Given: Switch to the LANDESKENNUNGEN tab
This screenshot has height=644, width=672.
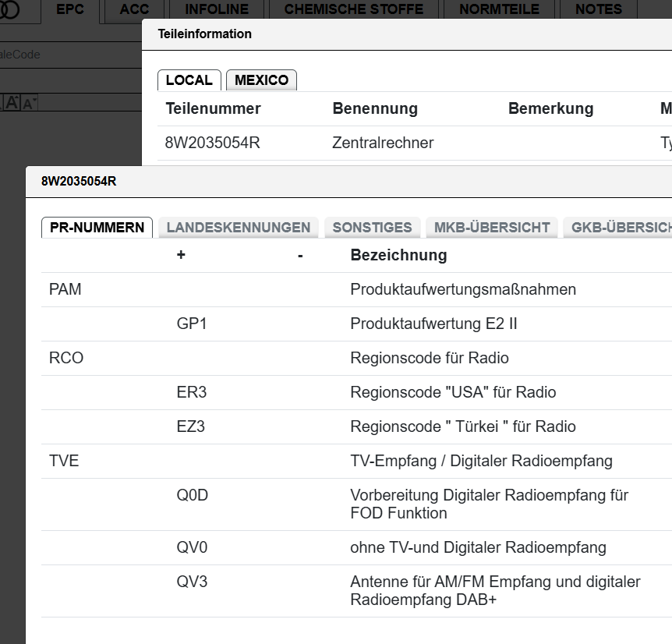Looking at the screenshot, I should click(239, 228).
